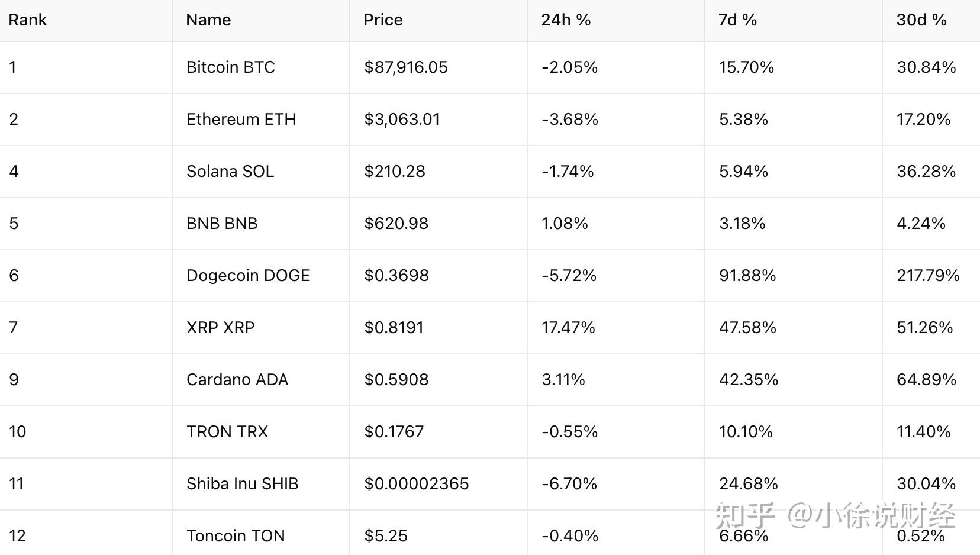Click the BNB BNB name
The height and width of the screenshot is (555, 980).
tap(222, 224)
